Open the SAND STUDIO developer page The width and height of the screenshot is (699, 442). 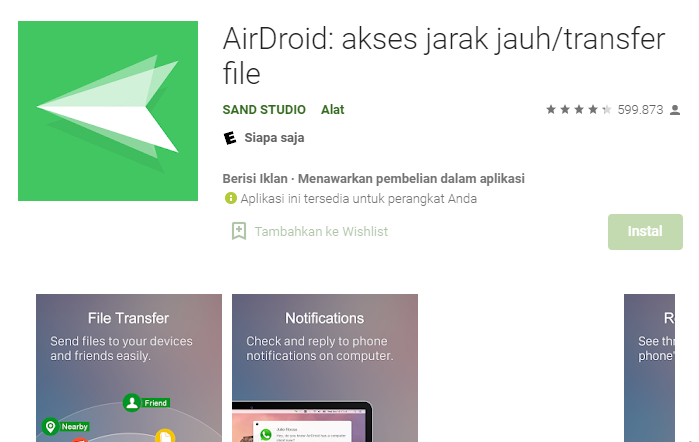(x=263, y=109)
